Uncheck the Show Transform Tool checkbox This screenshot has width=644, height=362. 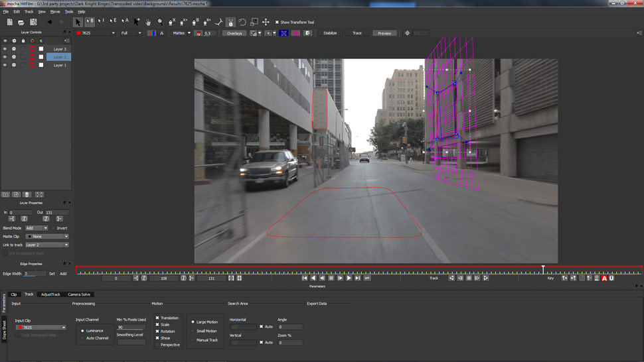277,22
